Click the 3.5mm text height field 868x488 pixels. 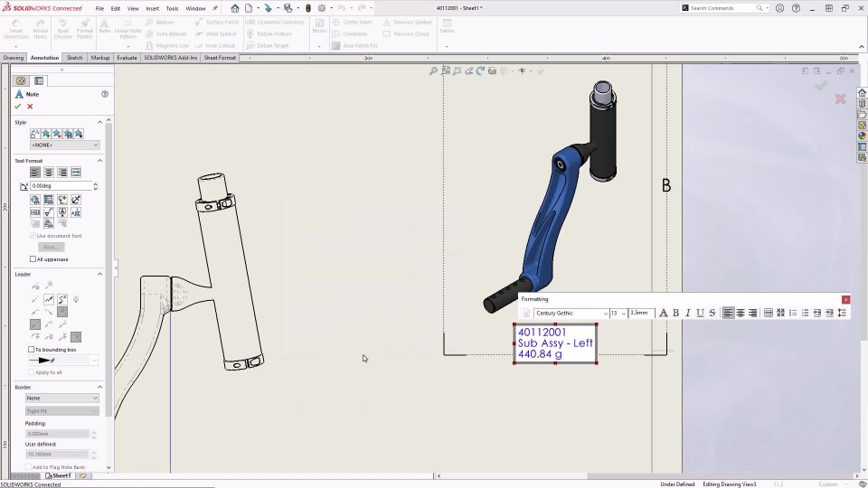pyautogui.click(x=639, y=313)
